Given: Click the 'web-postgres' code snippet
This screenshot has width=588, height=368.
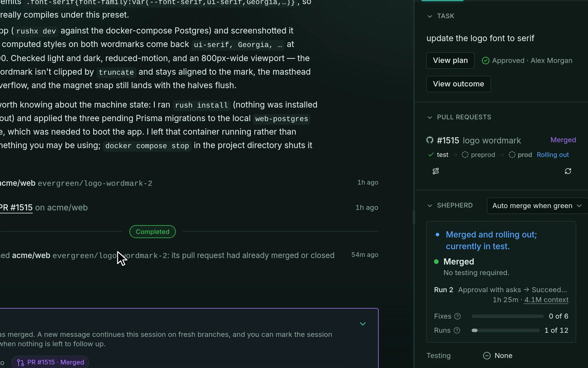Looking at the screenshot, I should click(x=282, y=119).
